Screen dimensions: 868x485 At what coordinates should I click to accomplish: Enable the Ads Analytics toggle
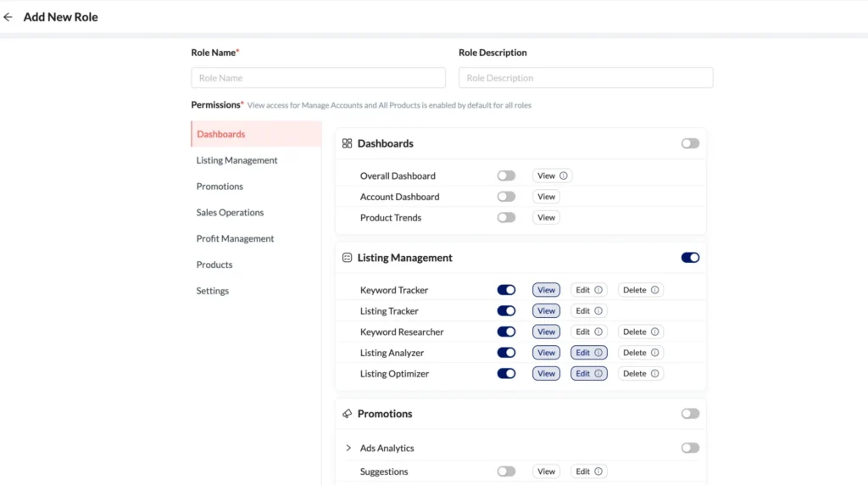[690, 448]
